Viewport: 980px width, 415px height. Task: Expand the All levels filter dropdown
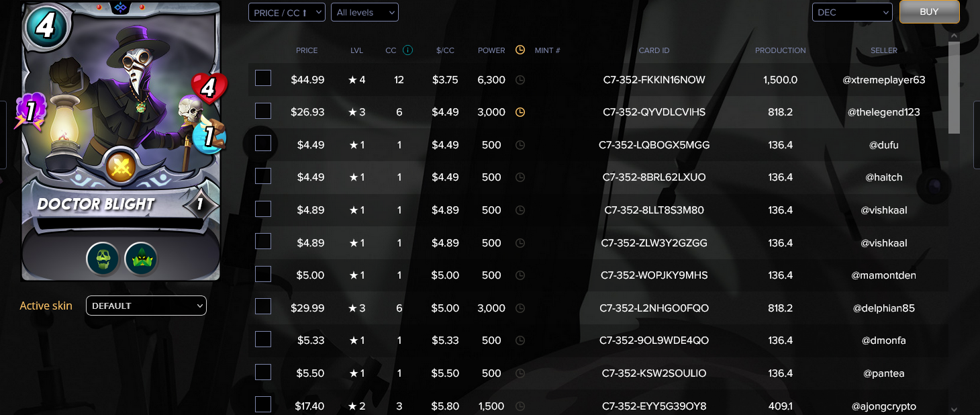coord(364,12)
